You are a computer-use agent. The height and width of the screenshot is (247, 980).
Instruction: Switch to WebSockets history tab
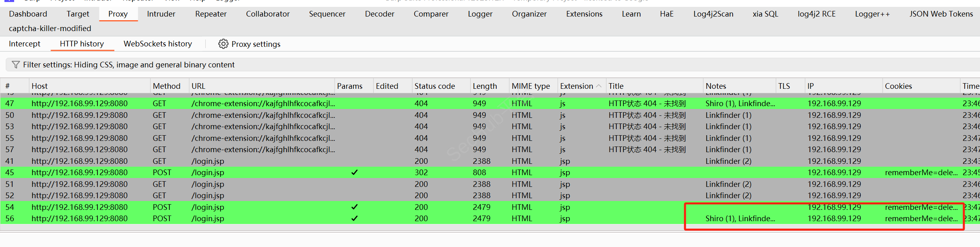tap(158, 44)
